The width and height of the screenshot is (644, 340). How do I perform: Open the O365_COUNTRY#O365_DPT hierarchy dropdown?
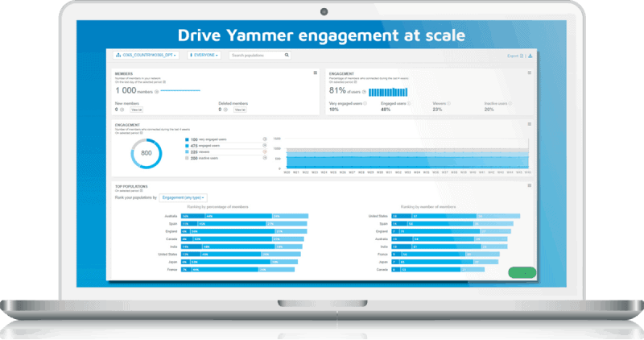(146, 55)
